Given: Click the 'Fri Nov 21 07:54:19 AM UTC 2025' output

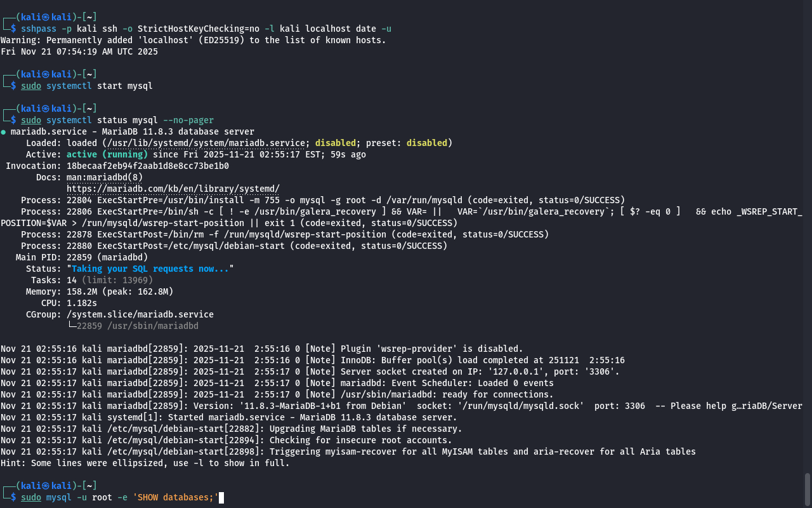Looking at the screenshot, I should pyautogui.click(x=79, y=51).
